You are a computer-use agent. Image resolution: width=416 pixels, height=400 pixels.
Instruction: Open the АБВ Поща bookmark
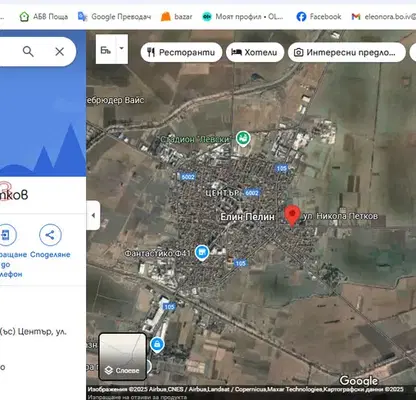coord(44,17)
